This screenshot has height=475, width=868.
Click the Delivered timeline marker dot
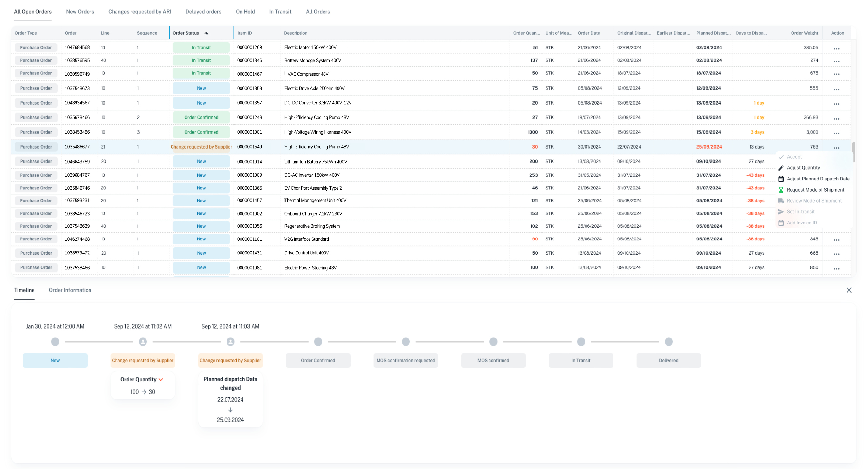coord(668,342)
